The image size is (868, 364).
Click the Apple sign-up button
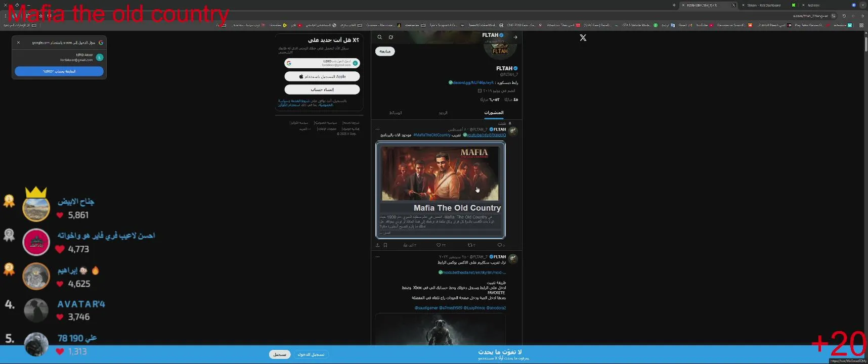322,76
